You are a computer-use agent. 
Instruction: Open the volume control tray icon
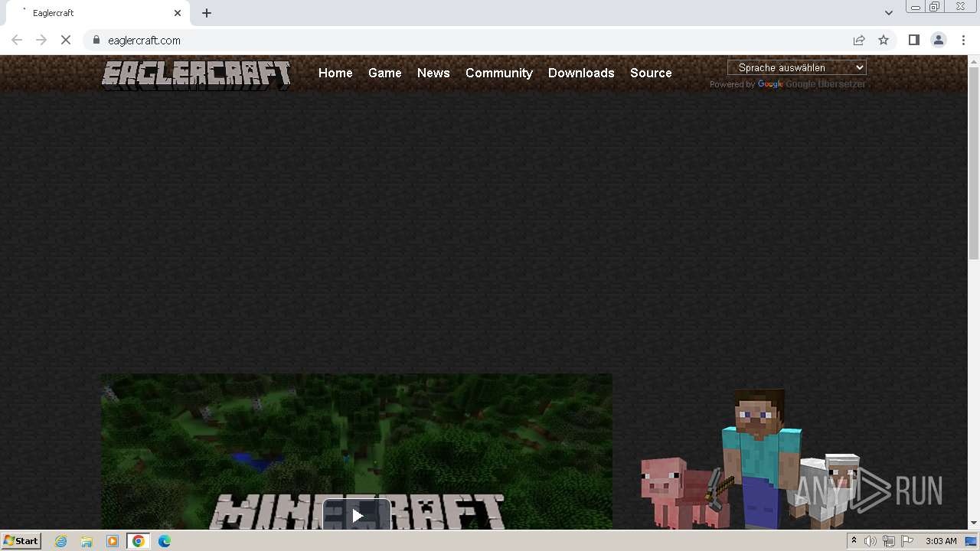871,541
